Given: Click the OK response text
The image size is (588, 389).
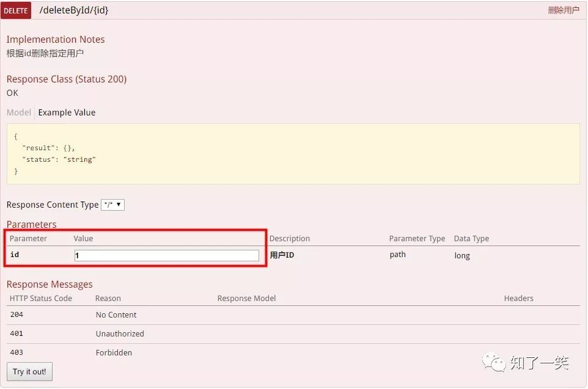Looking at the screenshot, I should [12, 93].
